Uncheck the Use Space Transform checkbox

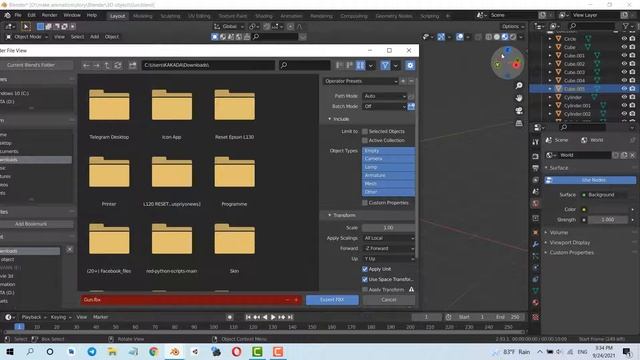click(365, 280)
